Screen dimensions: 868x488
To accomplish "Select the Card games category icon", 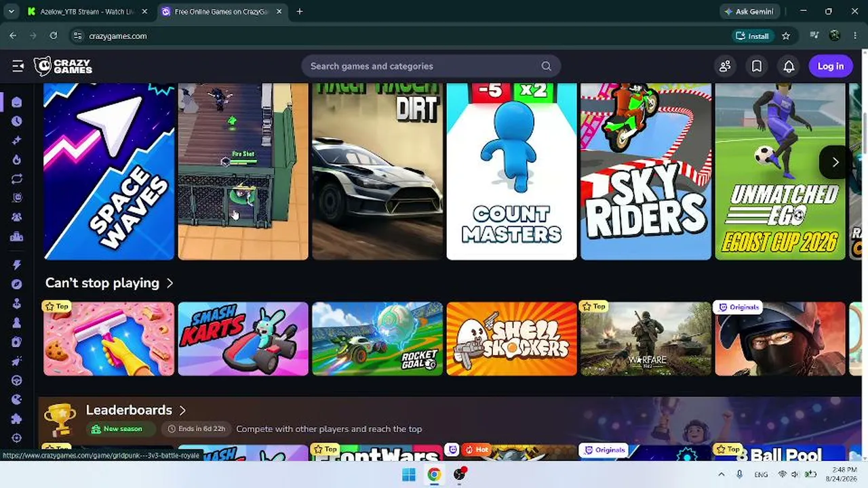I will click(17, 342).
